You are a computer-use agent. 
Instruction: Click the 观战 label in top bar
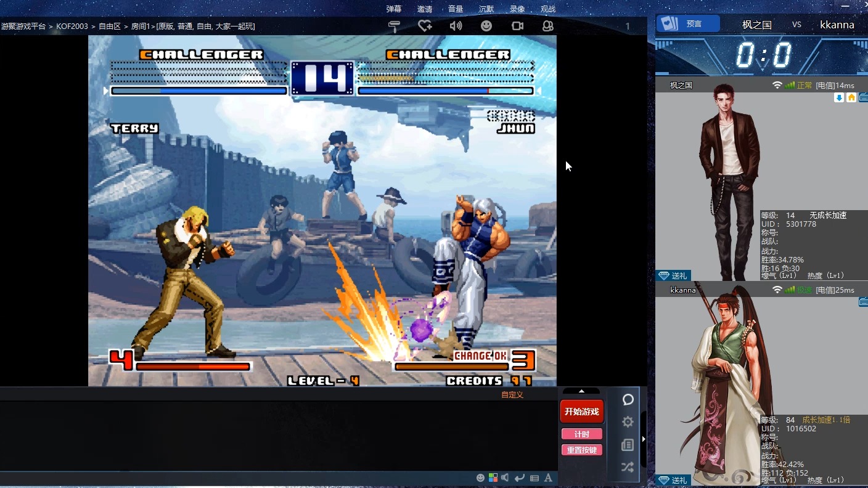click(x=548, y=9)
